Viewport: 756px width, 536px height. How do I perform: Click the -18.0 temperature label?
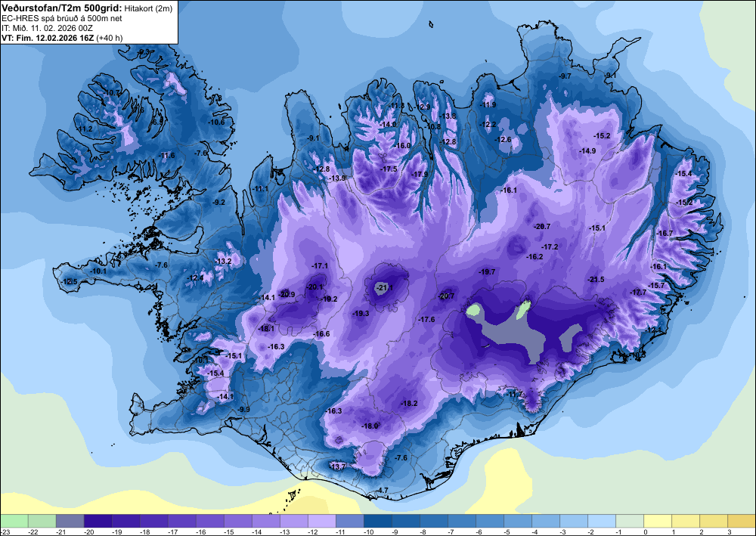tap(370, 426)
